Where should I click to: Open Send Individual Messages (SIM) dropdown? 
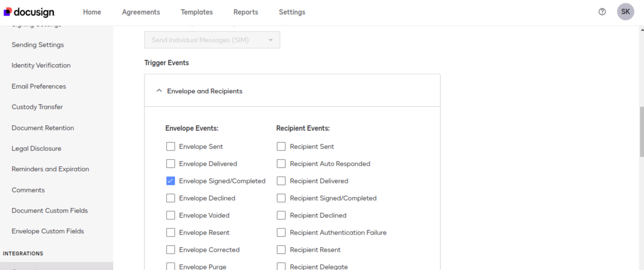(212, 40)
